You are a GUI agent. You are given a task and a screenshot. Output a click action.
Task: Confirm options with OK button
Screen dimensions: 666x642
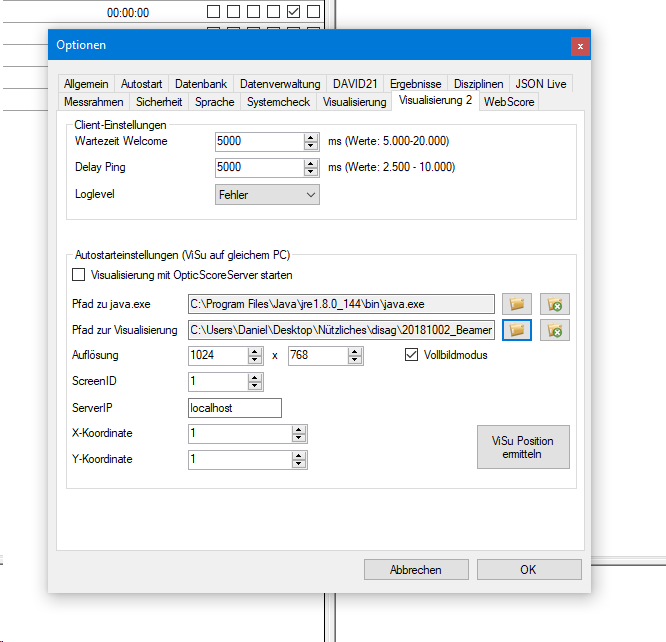coord(528,570)
